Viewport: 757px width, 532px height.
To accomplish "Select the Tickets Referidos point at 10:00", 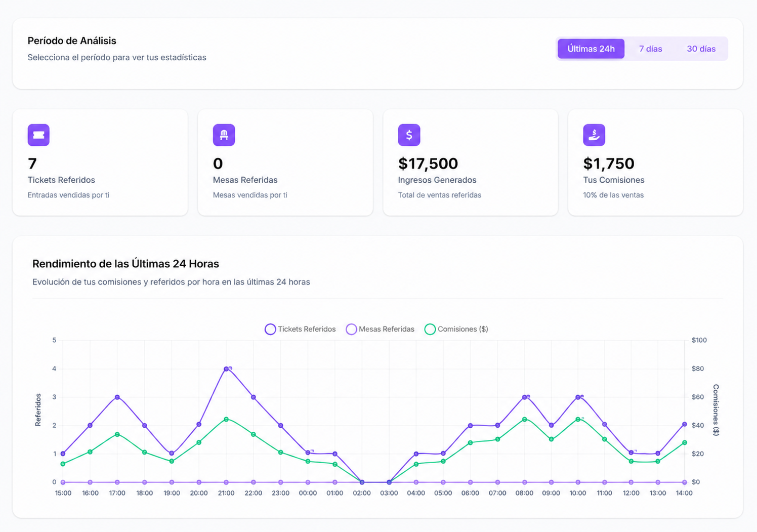I will coord(578,397).
